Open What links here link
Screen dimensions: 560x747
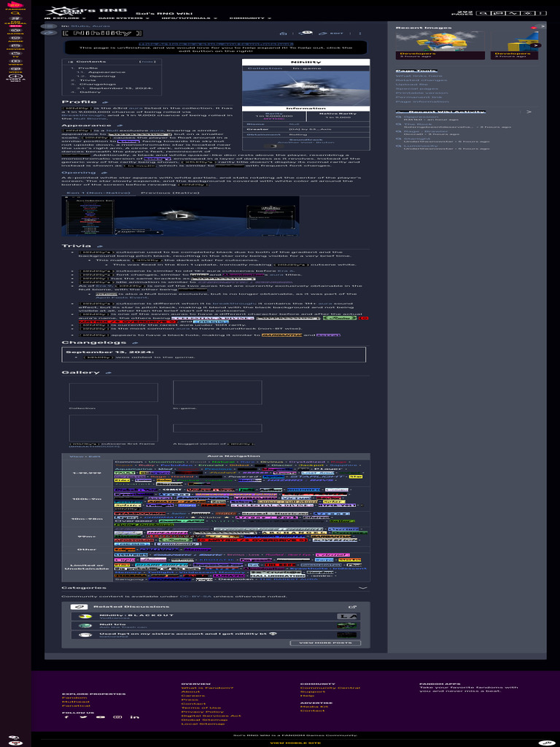[x=419, y=76]
